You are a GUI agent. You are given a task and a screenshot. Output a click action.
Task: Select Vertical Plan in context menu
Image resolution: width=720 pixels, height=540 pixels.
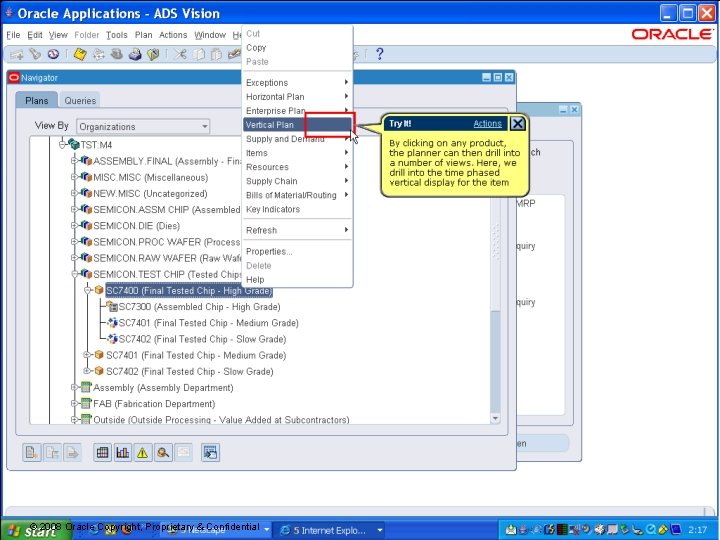pyautogui.click(x=297, y=124)
